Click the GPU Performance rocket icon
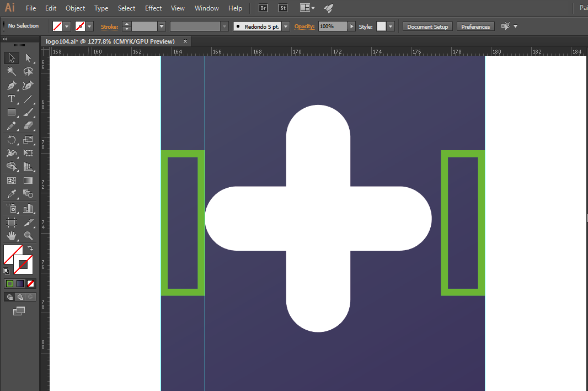This screenshot has height=391, width=588. (329, 8)
